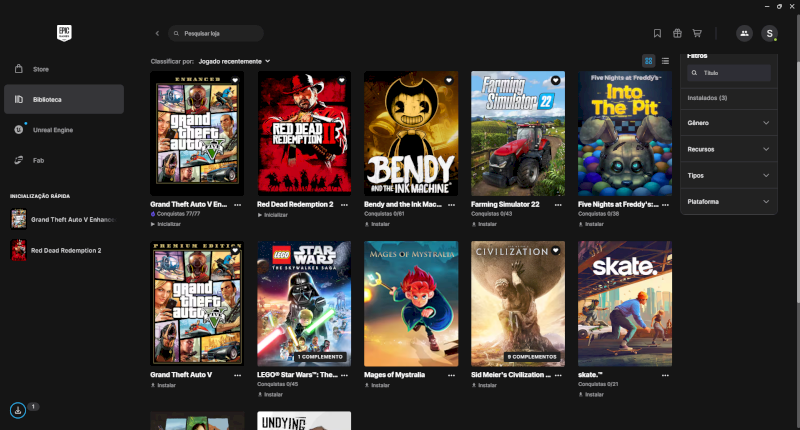Open the gift box icon

(677, 33)
